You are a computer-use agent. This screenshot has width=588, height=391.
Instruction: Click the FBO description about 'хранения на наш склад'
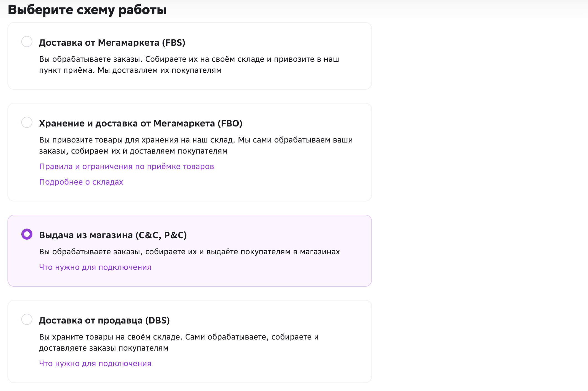pos(196,146)
